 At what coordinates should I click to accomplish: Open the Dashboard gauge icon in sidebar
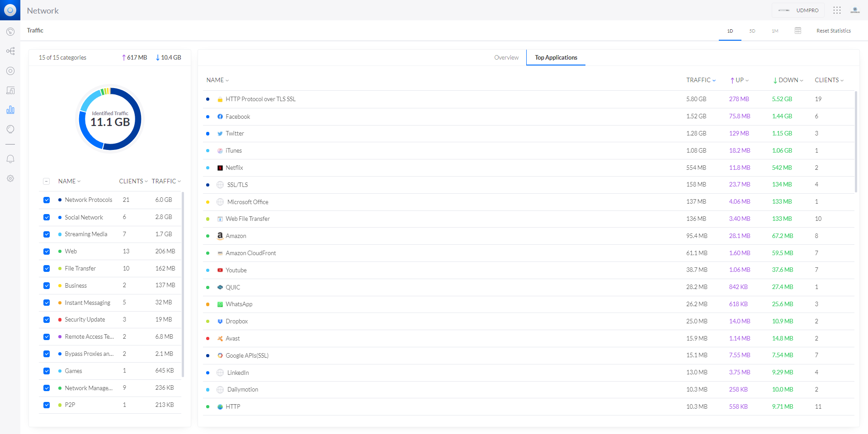click(x=10, y=32)
